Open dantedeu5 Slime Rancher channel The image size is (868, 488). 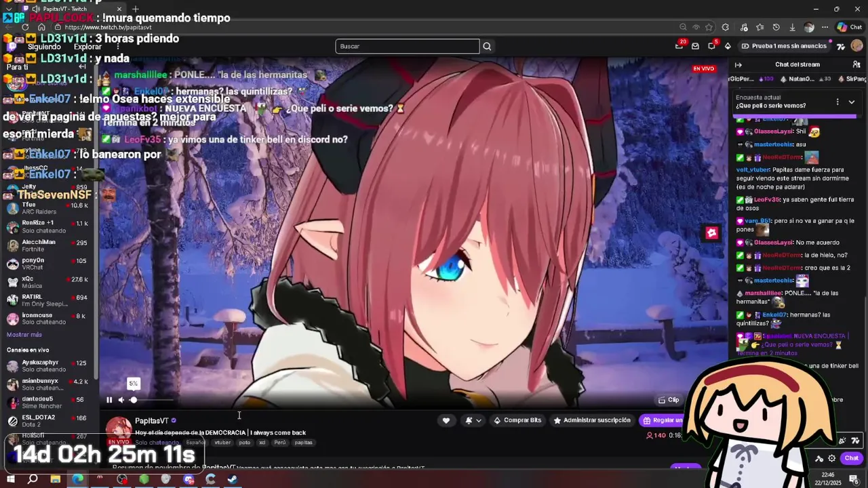47,403
